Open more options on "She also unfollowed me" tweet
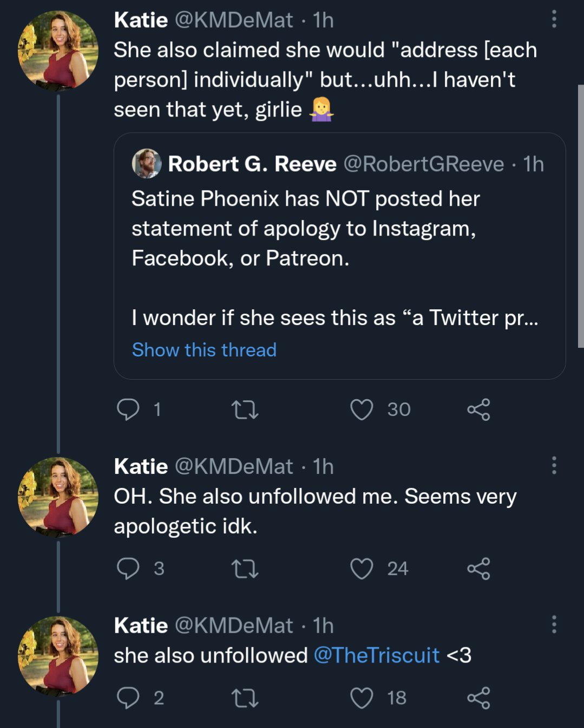 (554, 465)
